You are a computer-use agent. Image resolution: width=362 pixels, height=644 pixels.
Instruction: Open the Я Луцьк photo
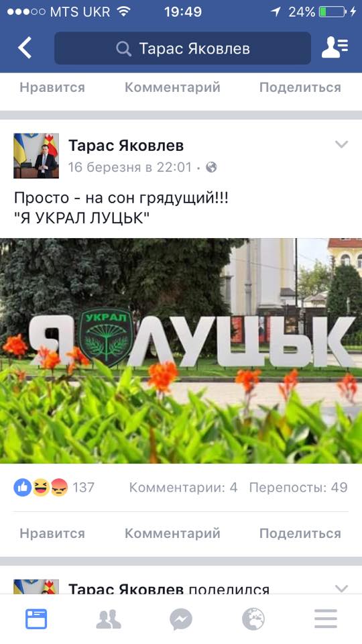point(181,351)
